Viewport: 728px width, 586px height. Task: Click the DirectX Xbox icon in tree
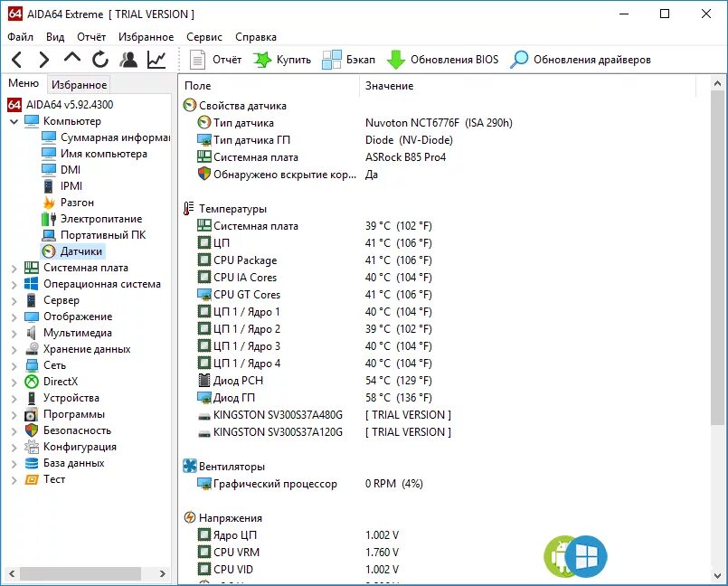tap(32, 382)
